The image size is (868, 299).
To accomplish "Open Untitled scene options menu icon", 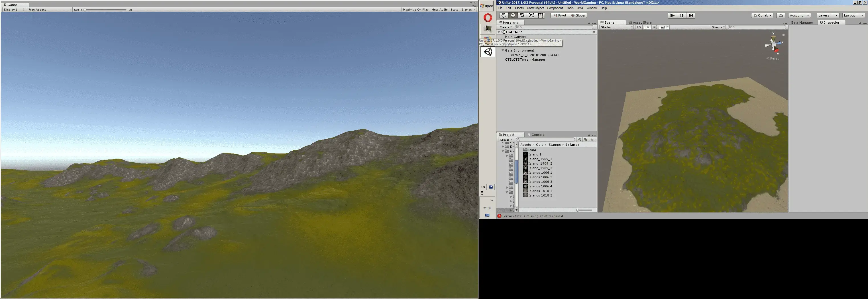I will [x=593, y=32].
